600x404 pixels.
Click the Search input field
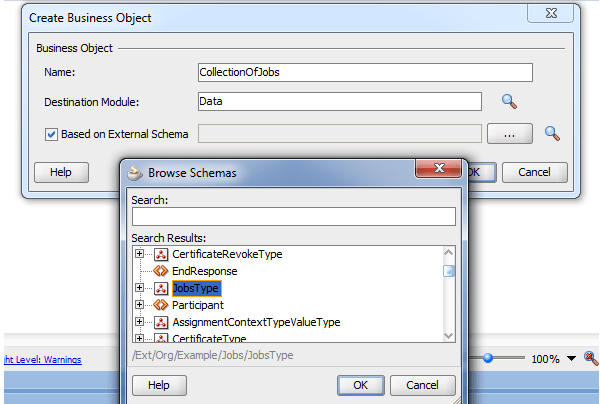click(x=293, y=216)
